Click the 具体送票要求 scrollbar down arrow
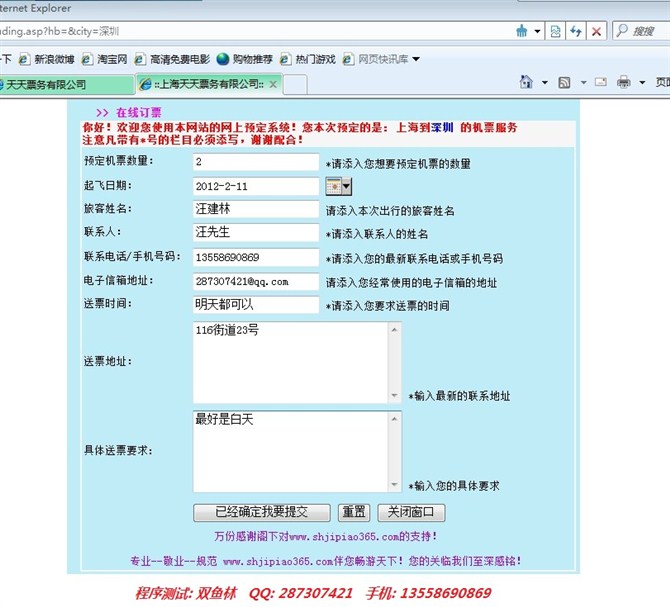The height and width of the screenshot is (607, 670). click(394, 485)
